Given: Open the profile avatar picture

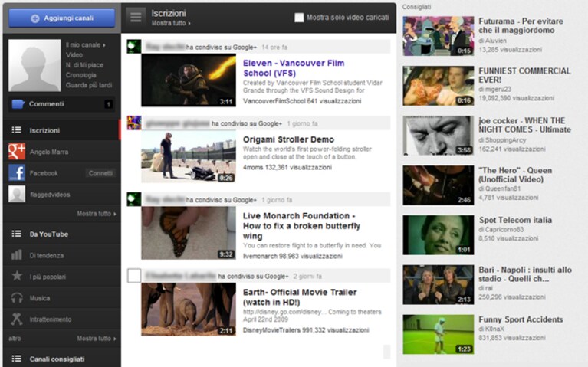Looking at the screenshot, I should coord(34,65).
